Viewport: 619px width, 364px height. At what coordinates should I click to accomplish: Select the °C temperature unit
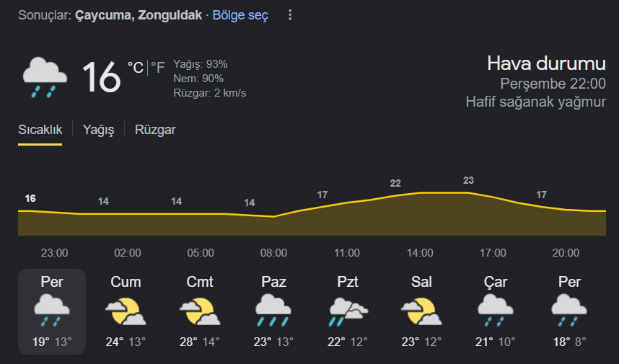[136, 68]
